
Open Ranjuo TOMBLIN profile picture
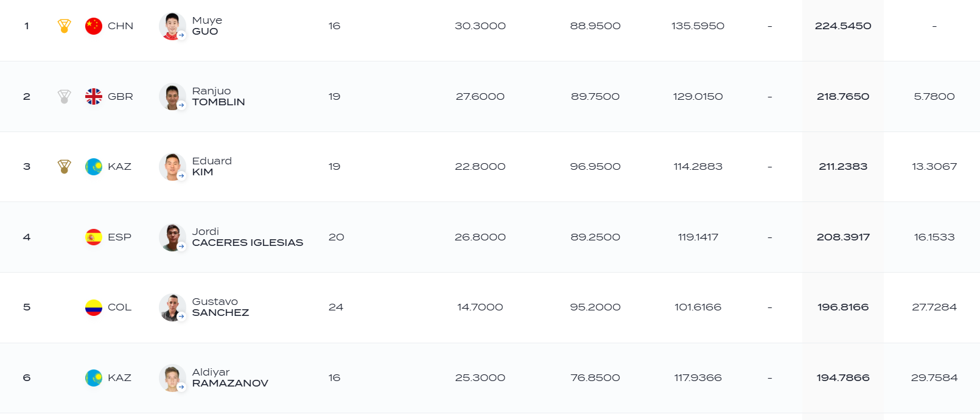click(x=172, y=97)
